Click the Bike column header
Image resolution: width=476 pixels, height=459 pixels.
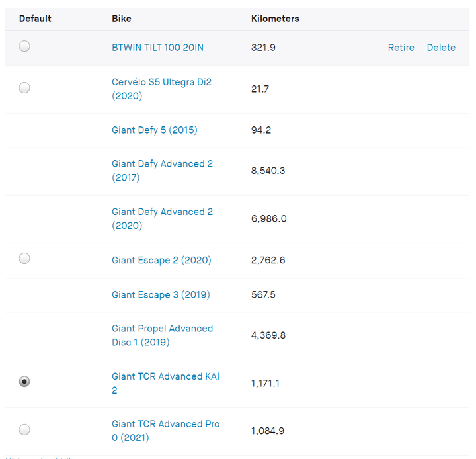(122, 19)
